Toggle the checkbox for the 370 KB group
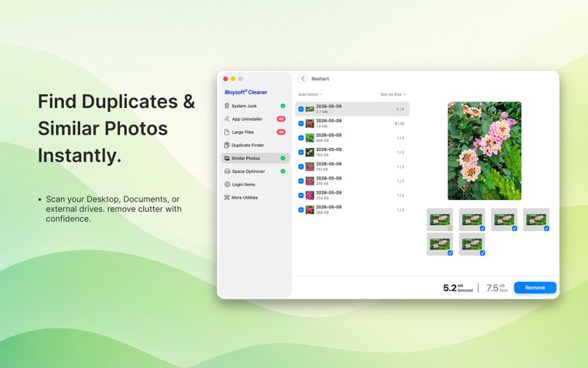588x368 pixels. (x=301, y=181)
